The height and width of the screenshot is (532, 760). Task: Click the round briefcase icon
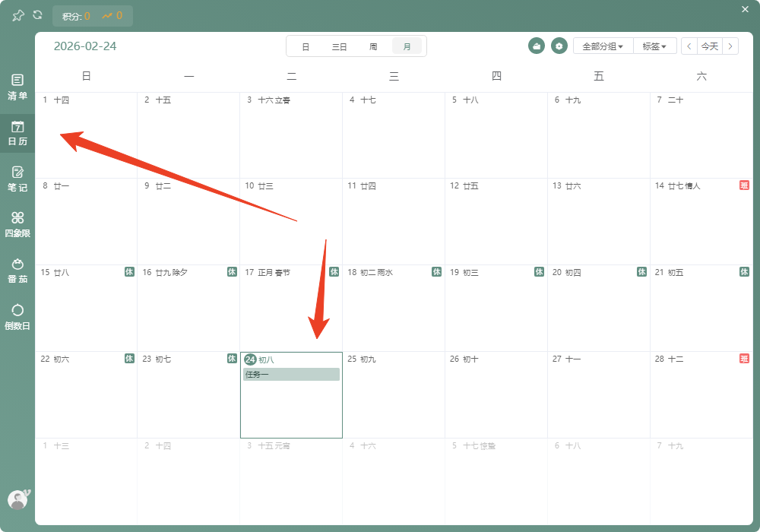(x=537, y=46)
